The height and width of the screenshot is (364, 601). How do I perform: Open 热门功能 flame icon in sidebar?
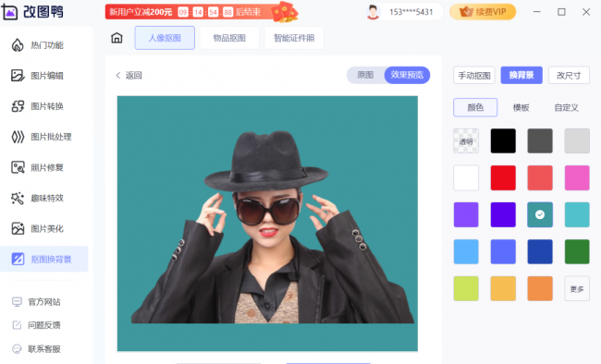(x=18, y=45)
